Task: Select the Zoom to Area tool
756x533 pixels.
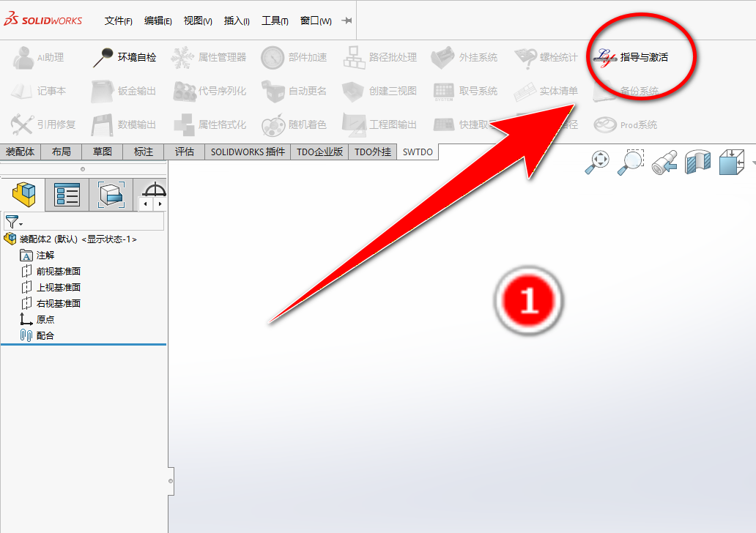Action: 630,162
